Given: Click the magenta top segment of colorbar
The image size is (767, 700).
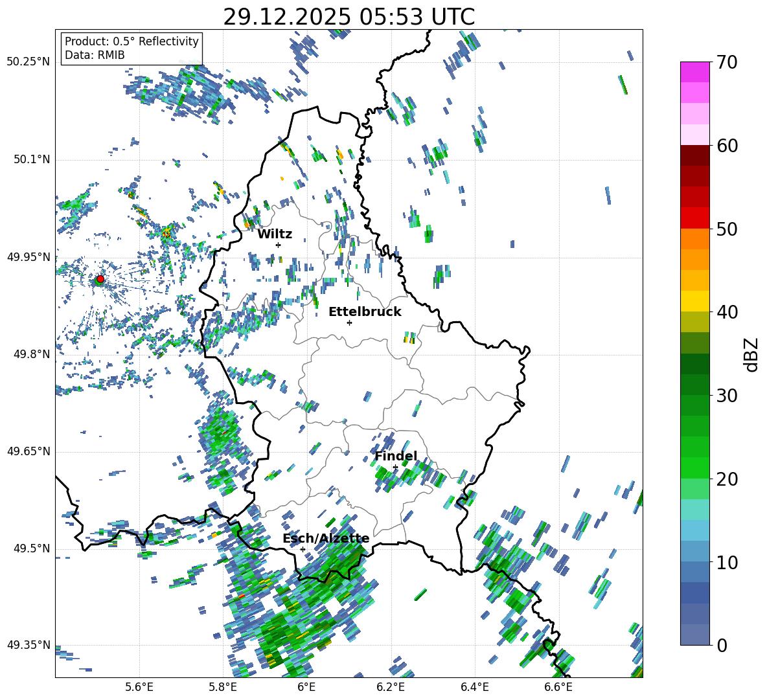Looking at the screenshot, I should pos(695,72).
